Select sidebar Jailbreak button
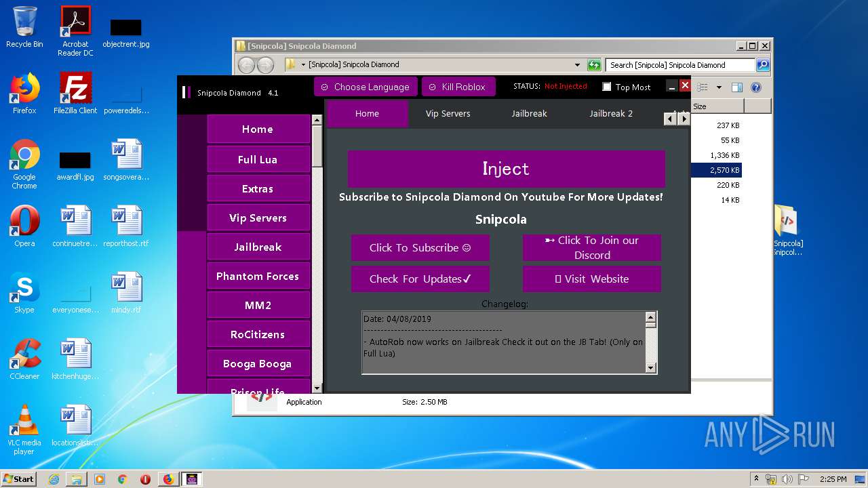 coord(258,247)
